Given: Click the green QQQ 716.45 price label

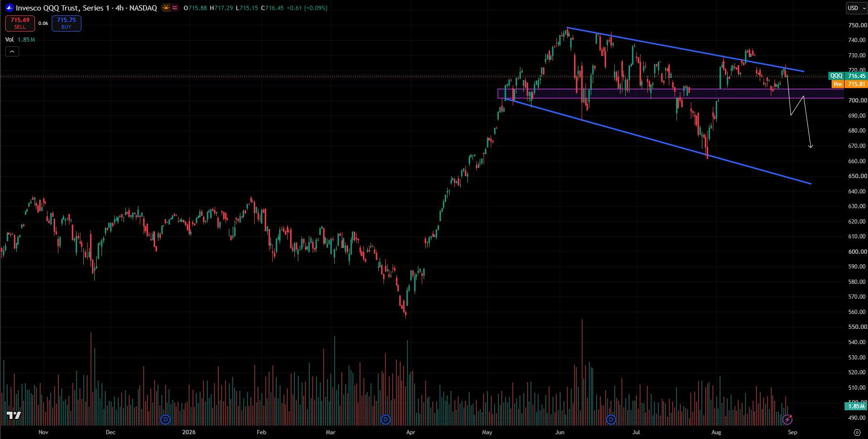Looking at the screenshot, I should (x=848, y=76).
